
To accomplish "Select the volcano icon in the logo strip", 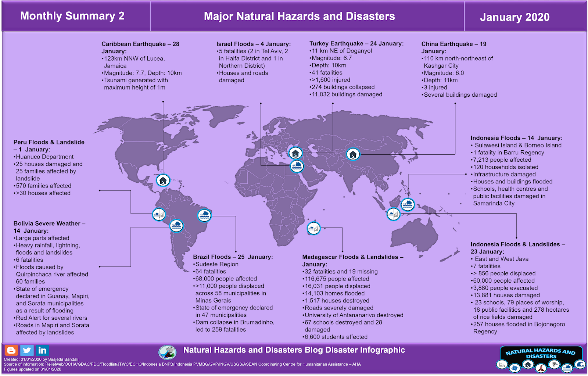I will click(541, 368).
